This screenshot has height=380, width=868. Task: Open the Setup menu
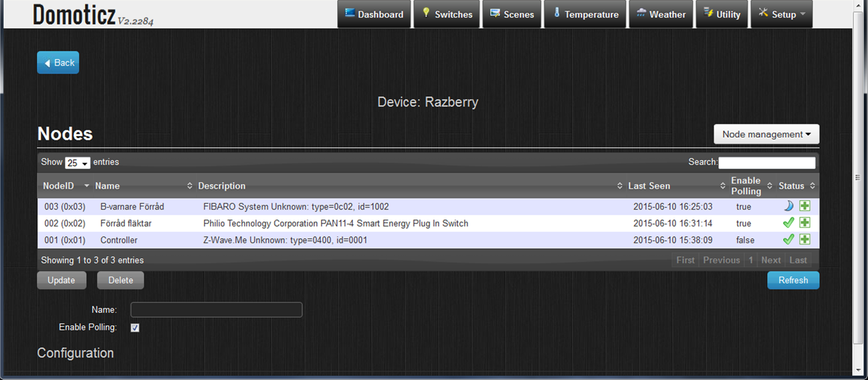pyautogui.click(x=782, y=14)
